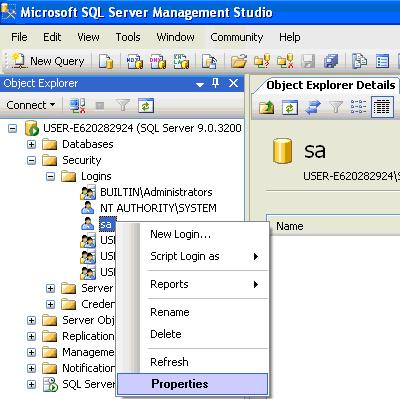The image size is (400, 399).
Task: Expand the Databases folder node
Action: pyautogui.click(x=31, y=144)
